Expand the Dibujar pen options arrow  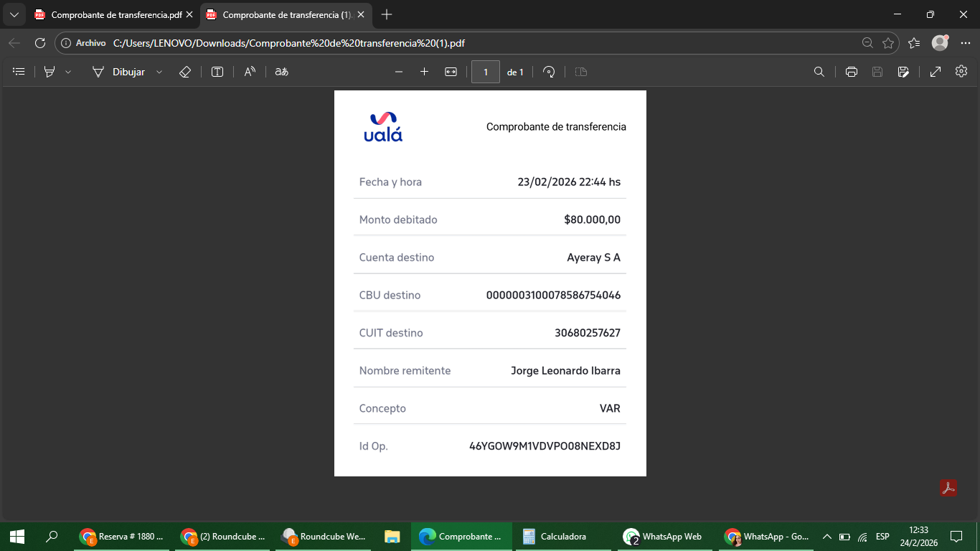pos(159,72)
